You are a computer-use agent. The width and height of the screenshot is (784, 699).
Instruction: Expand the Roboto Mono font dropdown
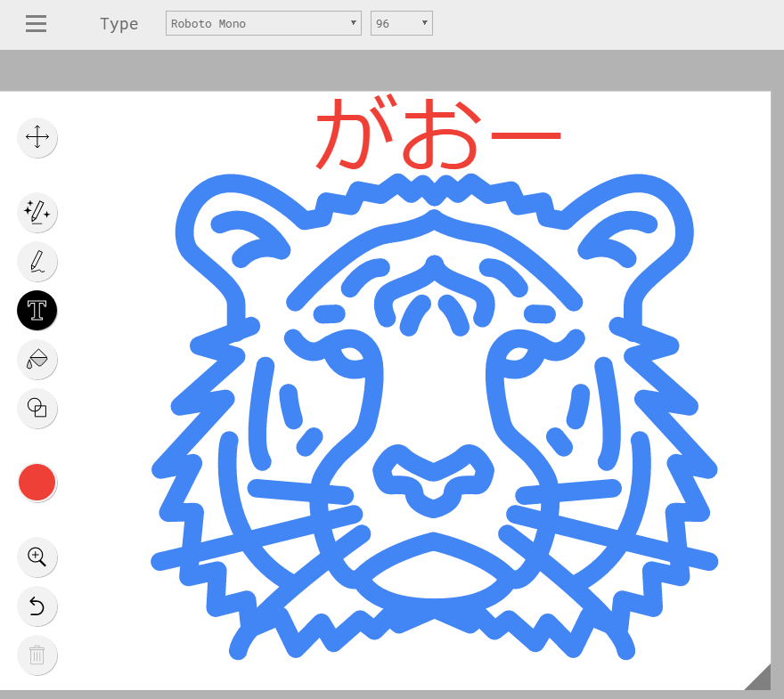click(263, 23)
